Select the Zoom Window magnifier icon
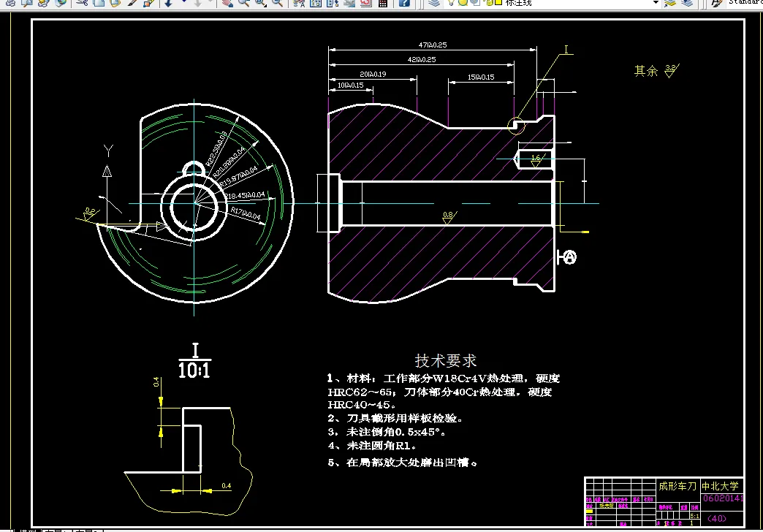This screenshot has width=763, height=532. point(261,2)
